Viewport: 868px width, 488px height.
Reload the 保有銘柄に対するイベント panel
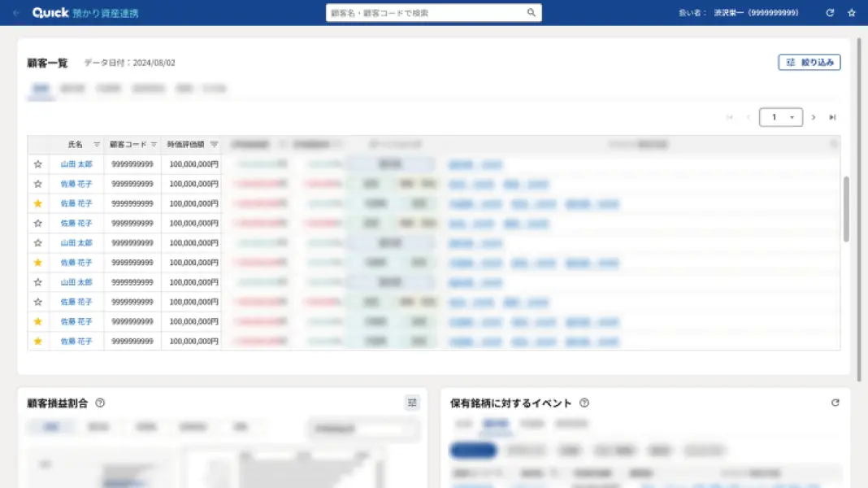pyautogui.click(x=835, y=403)
